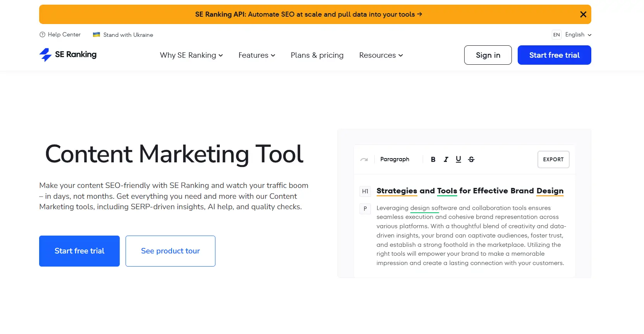Open the SE Ranking API banner link
Screen dimensions: 644x334
coord(308,14)
